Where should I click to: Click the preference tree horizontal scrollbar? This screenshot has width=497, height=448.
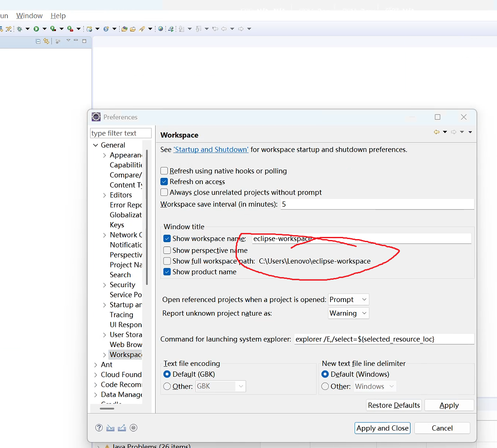coord(107,408)
